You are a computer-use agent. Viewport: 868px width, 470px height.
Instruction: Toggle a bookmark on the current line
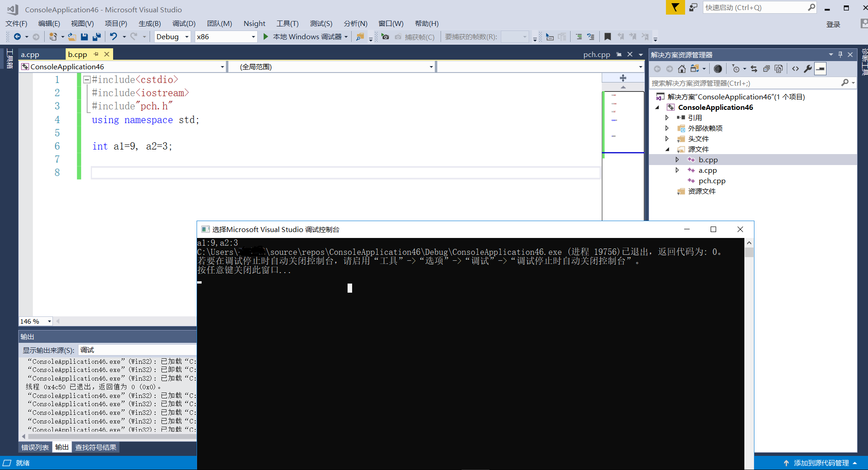[x=608, y=36]
